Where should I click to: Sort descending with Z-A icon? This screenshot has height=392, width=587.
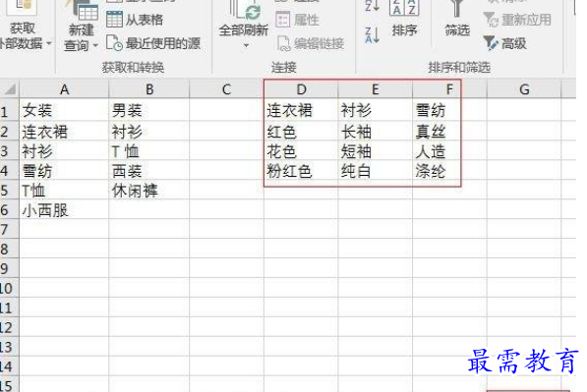pyautogui.click(x=372, y=35)
